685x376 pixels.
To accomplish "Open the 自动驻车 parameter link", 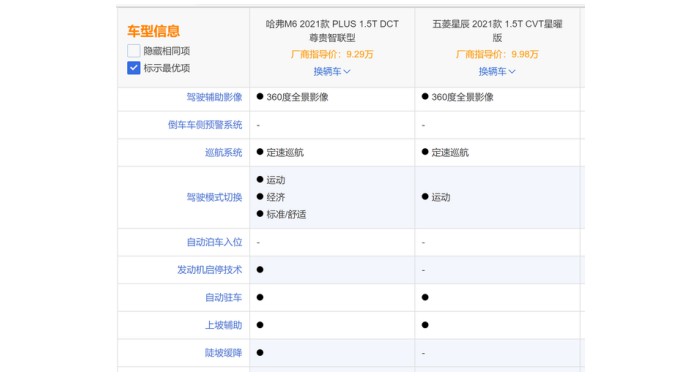I will [x=223, y=297].
